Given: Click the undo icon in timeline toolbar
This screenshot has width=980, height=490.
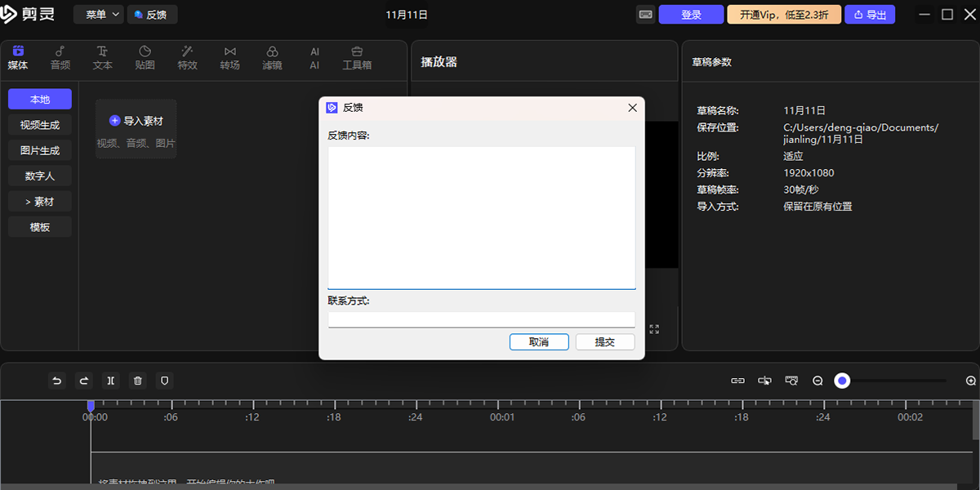Looking at the screenshot, I should point(56,380).
